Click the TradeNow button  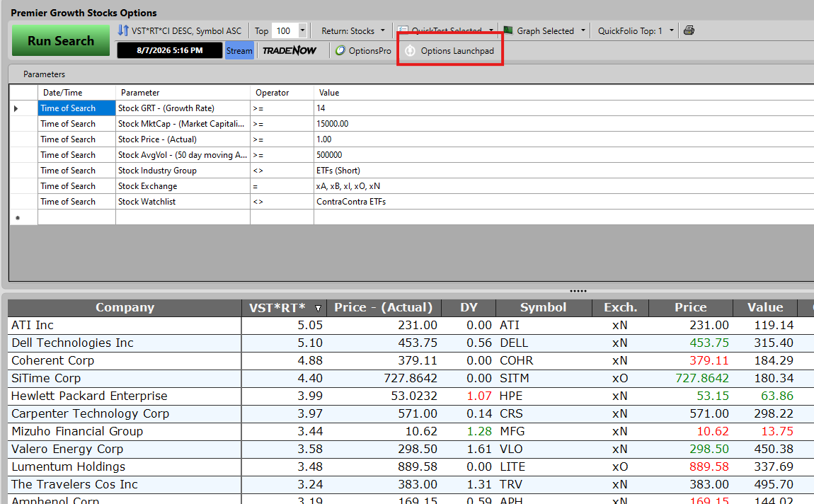point(290,50)
